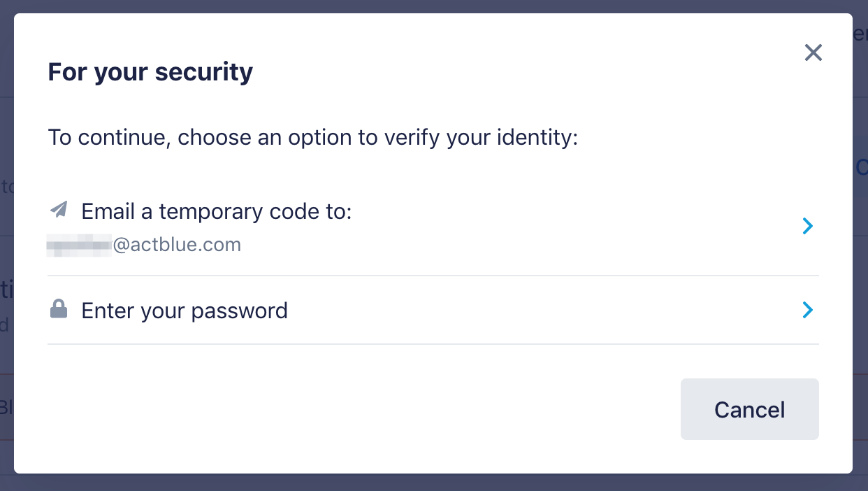The height and width of the screenshot is (491, 868).
Task: Click blank dialog area left of Cancel
Action: (349, 409)
